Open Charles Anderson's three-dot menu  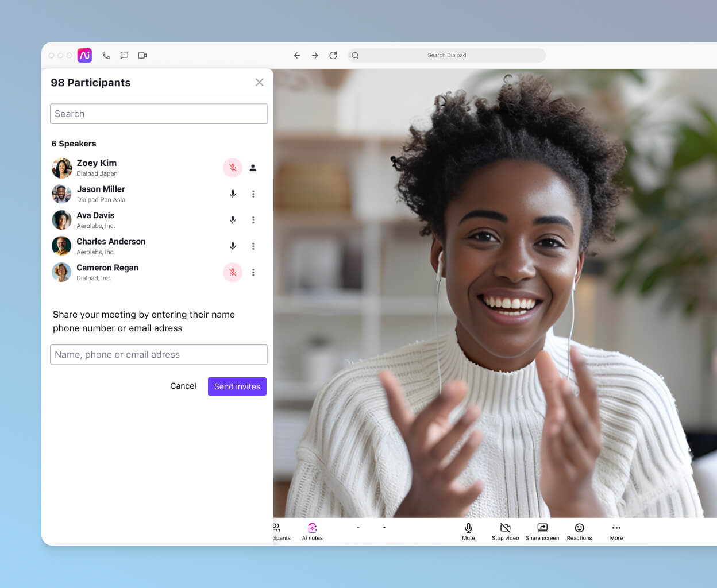click(x=253, y=246)
